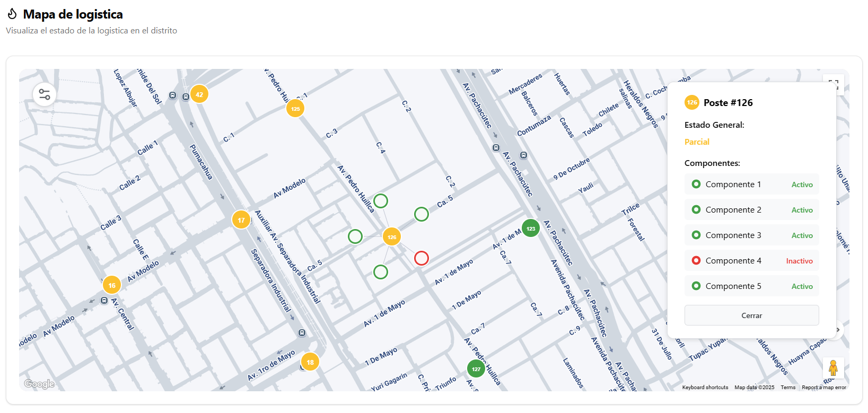The image size is (868, 413).
Task: Select pole marker 125 on map
Action: [295, 109]
